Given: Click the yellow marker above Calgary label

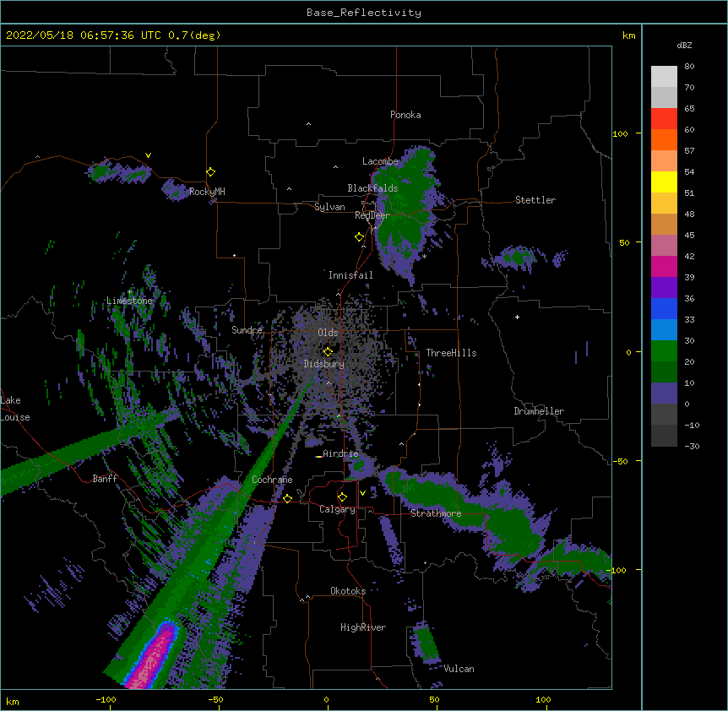Looking at the screenshot, I should (x=342, y=497).
